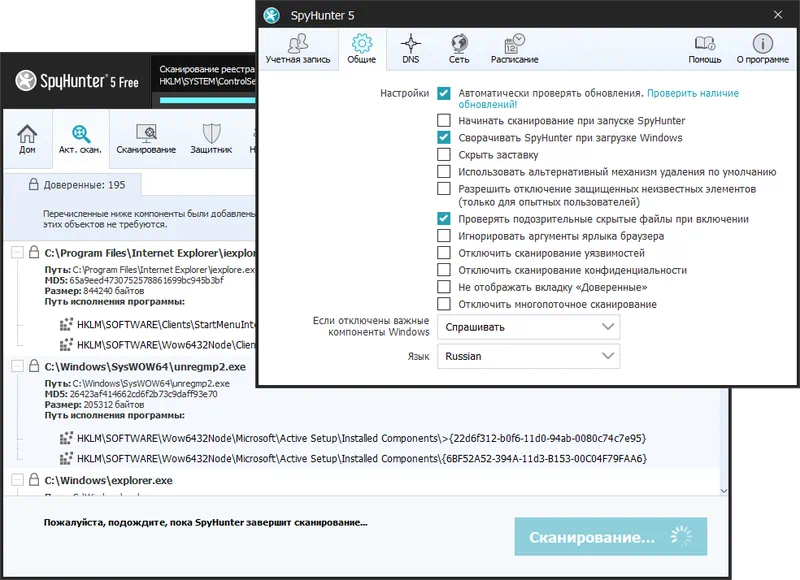The width and height of the screenshot is (800, 580).
Task: Open the О программе info icon
Action: tap(763, 49)
